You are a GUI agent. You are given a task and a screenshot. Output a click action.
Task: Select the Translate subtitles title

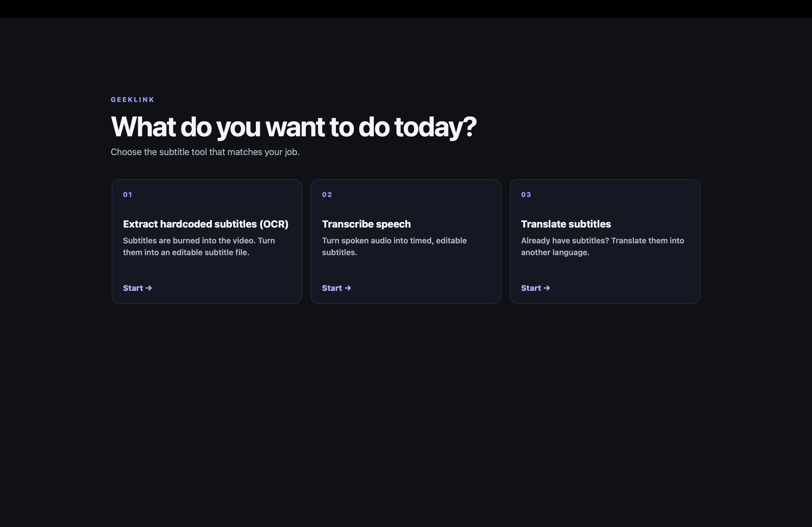(566, 224)
